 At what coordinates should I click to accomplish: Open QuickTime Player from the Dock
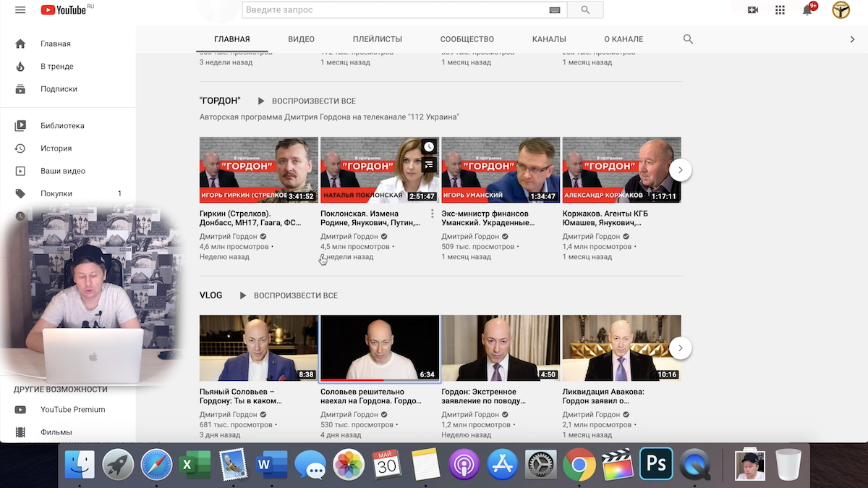pos(697,464)
